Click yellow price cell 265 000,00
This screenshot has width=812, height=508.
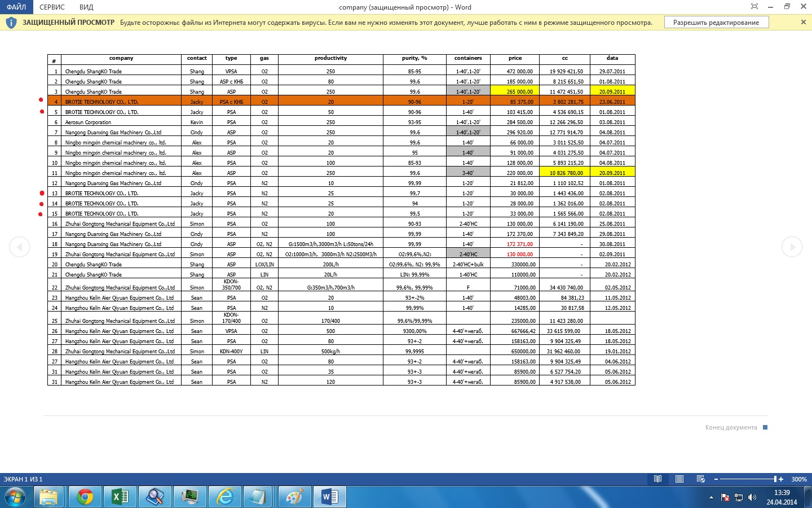tap(515, 91)
